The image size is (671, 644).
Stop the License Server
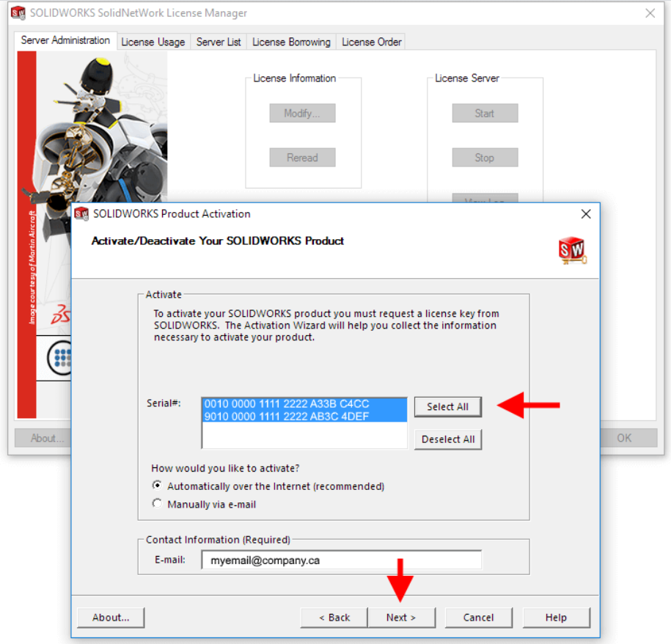tap(485, 158)
